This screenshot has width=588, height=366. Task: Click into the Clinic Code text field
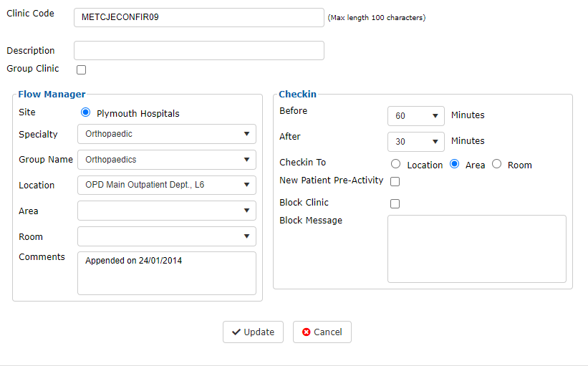(x=199, y=18)
